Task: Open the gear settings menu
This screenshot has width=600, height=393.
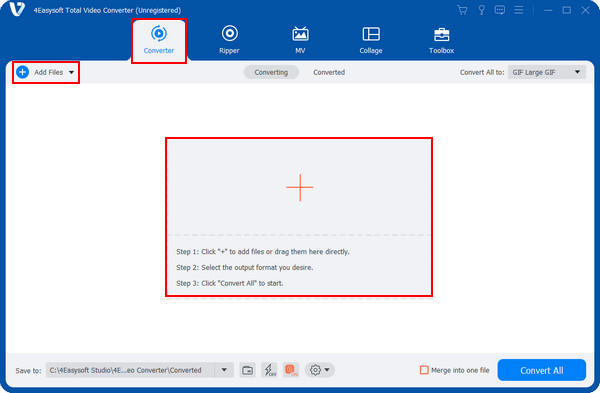Action: point(320,370)
